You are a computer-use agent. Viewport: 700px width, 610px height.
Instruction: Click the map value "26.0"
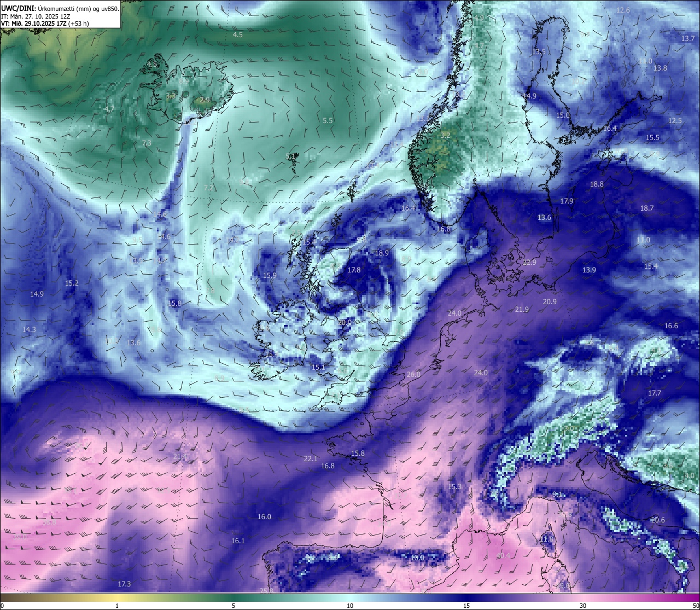413,375
